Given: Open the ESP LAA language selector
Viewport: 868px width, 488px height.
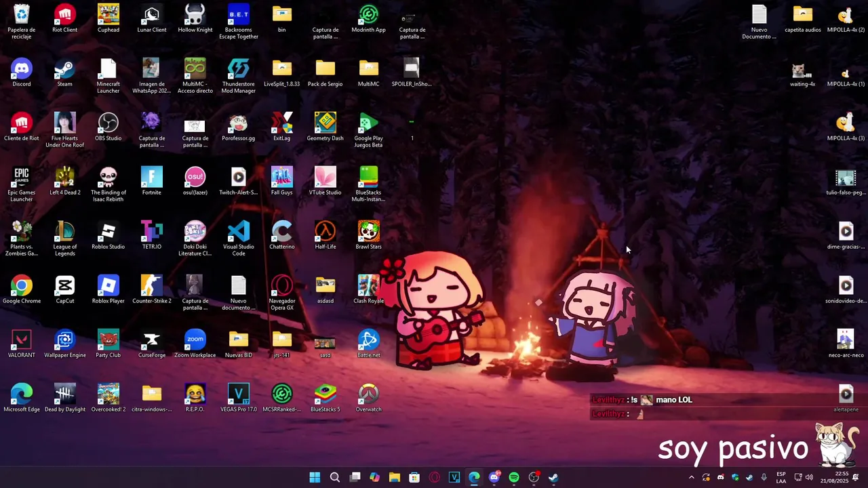Looking at the screenshot, I should pos(781,477).
